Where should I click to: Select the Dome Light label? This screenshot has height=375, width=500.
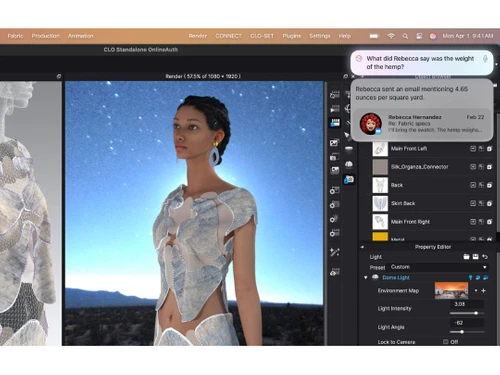tap(396, 277)
